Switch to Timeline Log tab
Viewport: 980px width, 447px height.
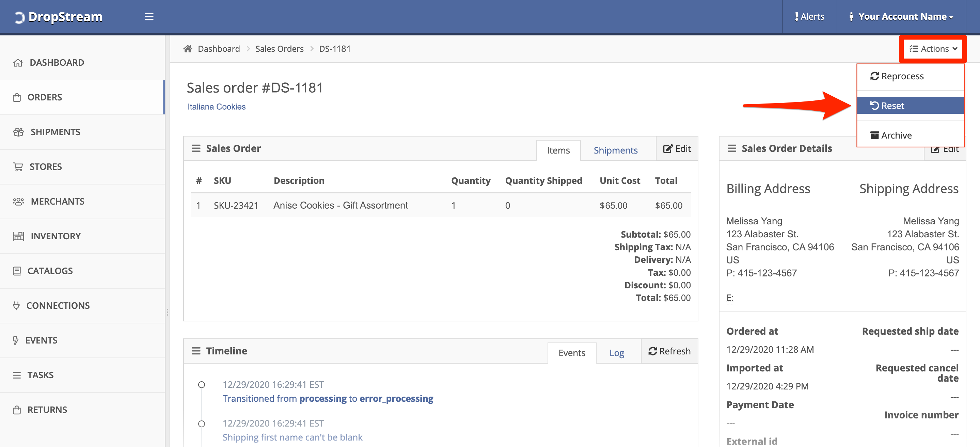tap(617, 353)
